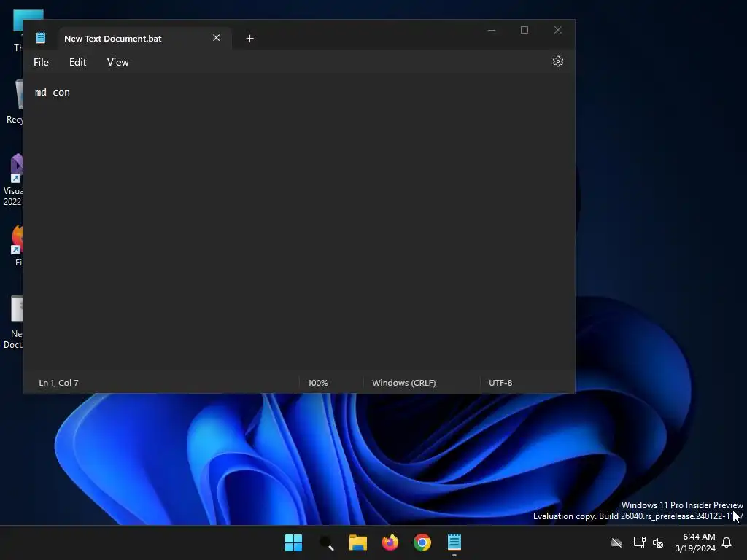Screen dimensions: 747x560
Task: Click the UTF-8 encoding indicator
Action: coord(500,383)
